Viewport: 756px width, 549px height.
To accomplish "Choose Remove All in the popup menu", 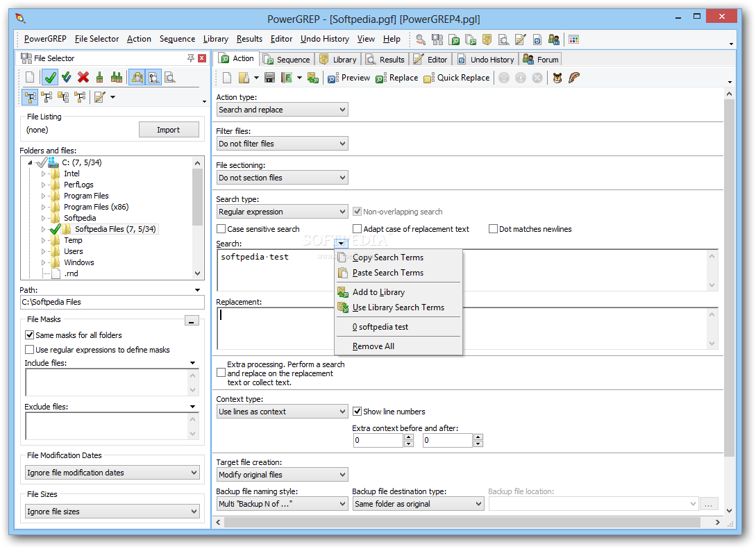I will [x=398, y=346].
